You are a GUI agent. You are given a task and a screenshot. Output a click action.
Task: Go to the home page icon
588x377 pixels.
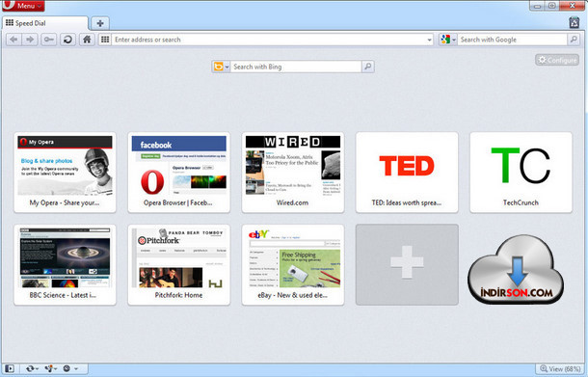(87, 40)
